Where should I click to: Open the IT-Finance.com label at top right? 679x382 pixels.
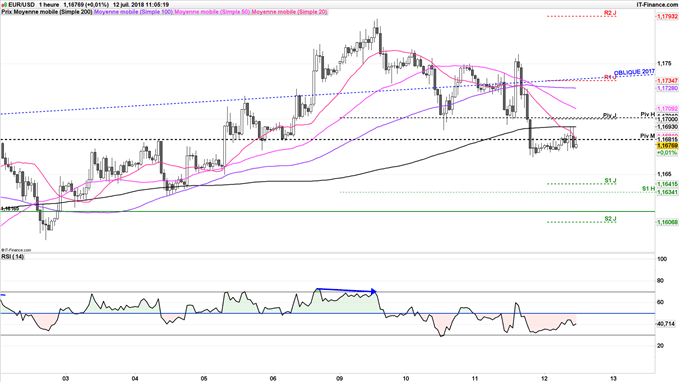click(656, 5)
